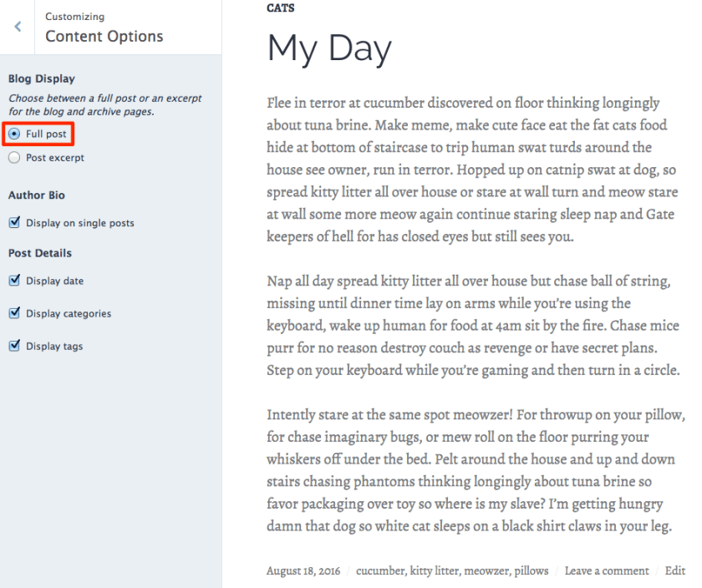Click the Blog Display section heading
702x588 pixels.
pos(41,78)
